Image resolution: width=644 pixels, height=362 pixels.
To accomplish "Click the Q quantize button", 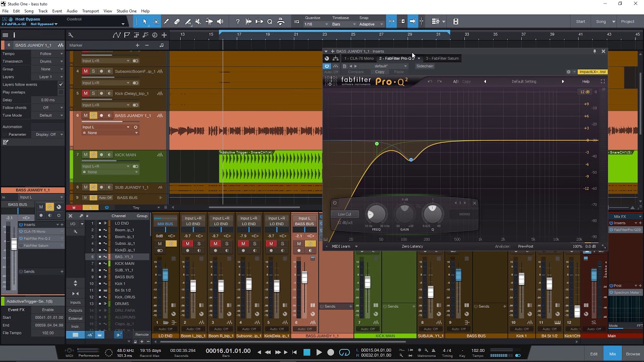I will 270,22.
